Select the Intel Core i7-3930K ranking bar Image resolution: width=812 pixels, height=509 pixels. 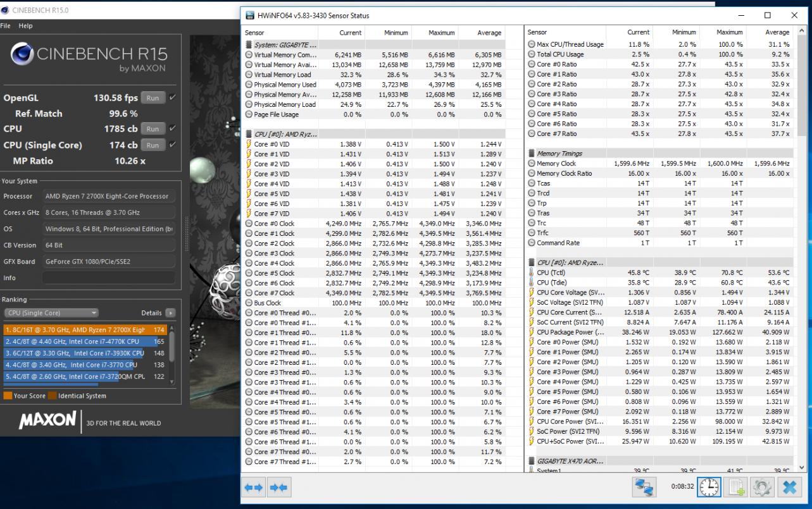tap(84, 353)
